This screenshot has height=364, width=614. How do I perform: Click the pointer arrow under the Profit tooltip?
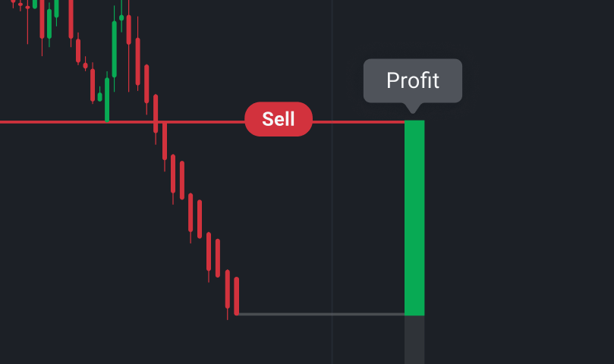click(x=414, y=108)
